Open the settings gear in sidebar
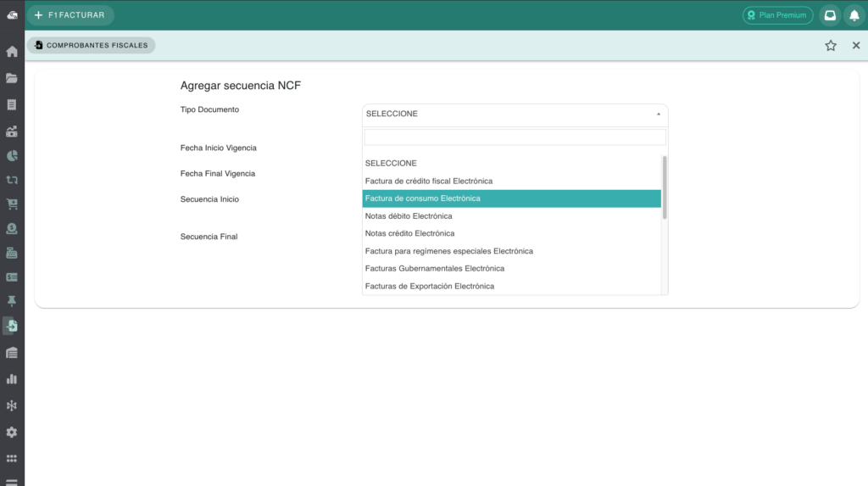Image resolution: width=868 pixels, height=486 pixels. [x=12, y=432]
